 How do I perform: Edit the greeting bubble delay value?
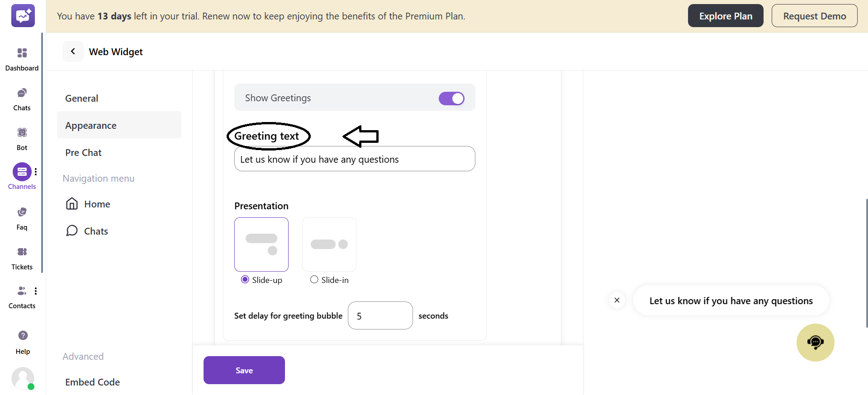(380, 315)
